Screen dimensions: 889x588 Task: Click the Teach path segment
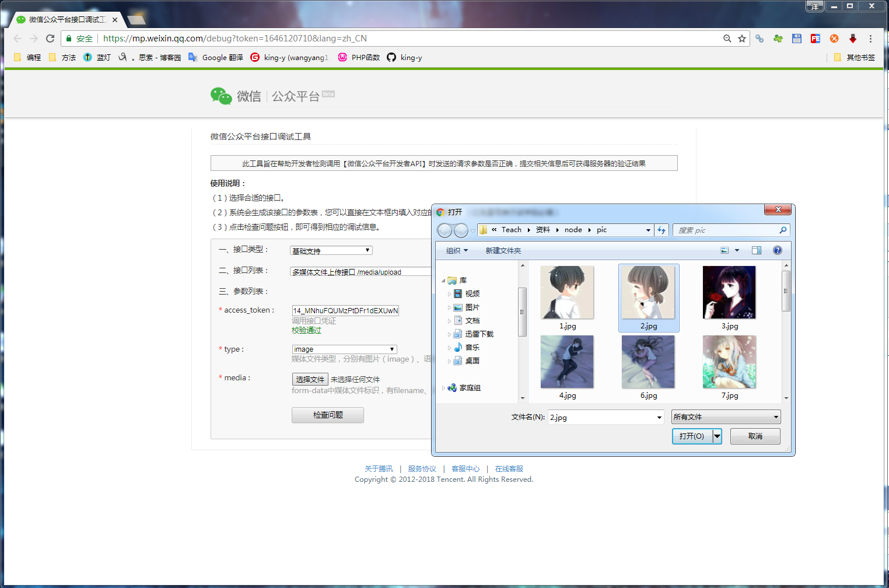pos(512,230)
